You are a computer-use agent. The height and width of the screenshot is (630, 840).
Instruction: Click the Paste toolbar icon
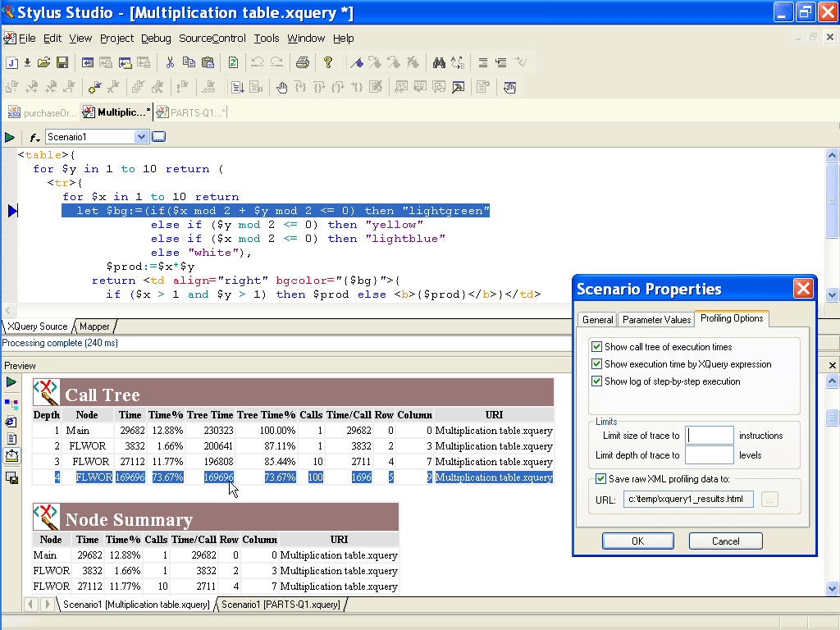pos(208,62)
